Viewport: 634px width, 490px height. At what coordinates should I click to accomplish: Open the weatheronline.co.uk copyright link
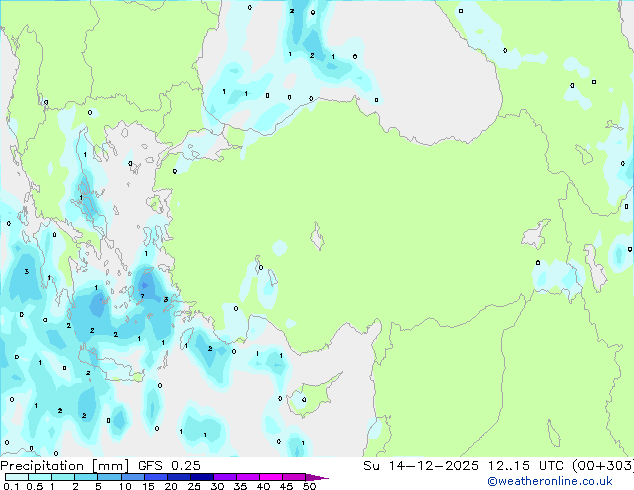pos(550,481)
